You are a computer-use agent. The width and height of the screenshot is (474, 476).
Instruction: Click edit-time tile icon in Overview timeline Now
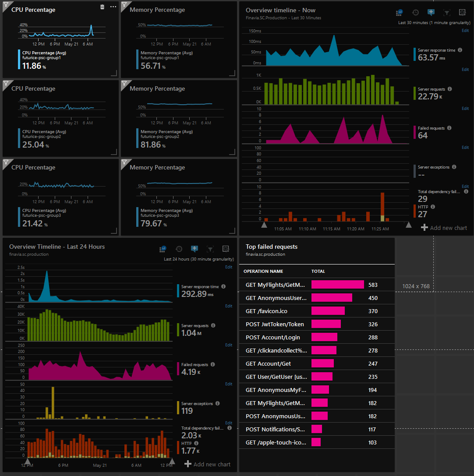click(x=462, y=12)
